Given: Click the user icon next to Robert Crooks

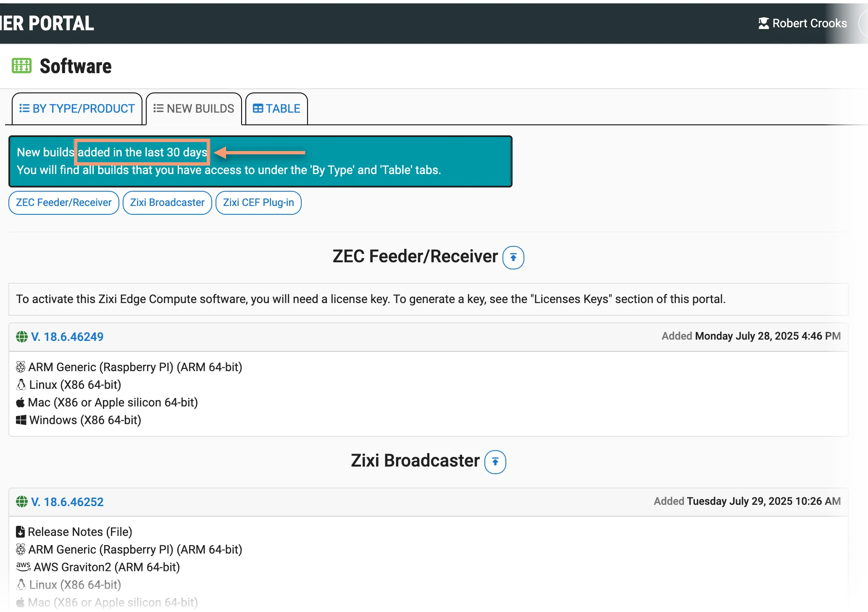Looking at the screenshot, I should 763,23.
